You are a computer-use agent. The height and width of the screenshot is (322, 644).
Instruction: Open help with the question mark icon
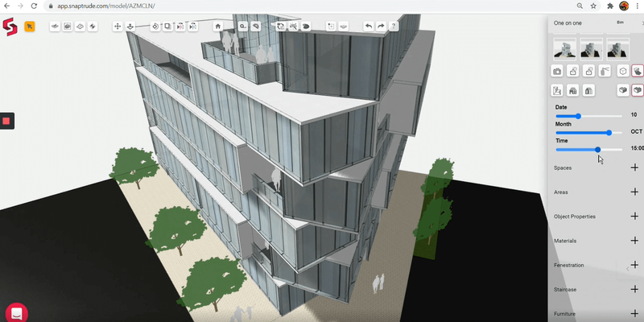[x=393, y=26]
